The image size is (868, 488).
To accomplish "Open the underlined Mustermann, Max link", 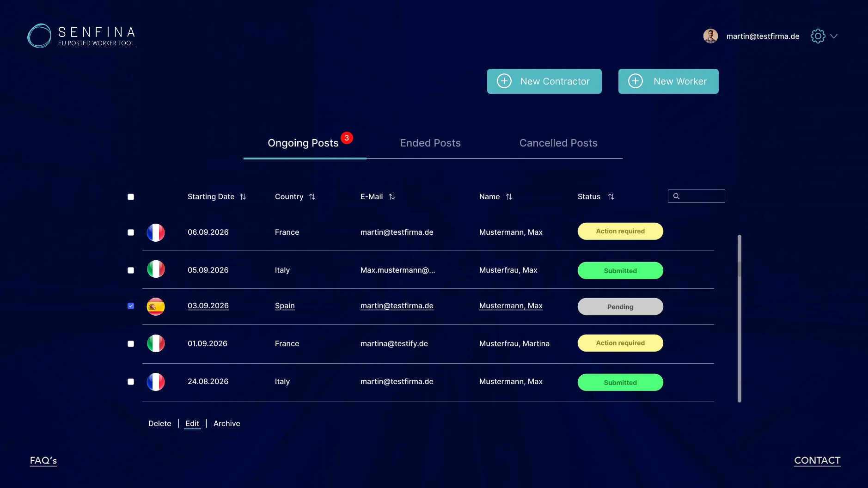I will [x=511, y=306].
